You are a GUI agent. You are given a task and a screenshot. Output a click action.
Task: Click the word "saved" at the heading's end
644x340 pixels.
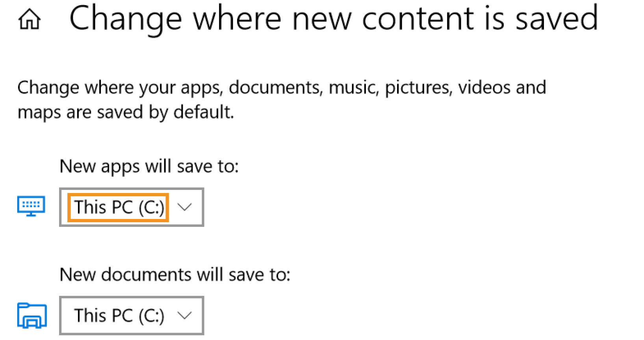pyautogui.click(x=557, y=18)
